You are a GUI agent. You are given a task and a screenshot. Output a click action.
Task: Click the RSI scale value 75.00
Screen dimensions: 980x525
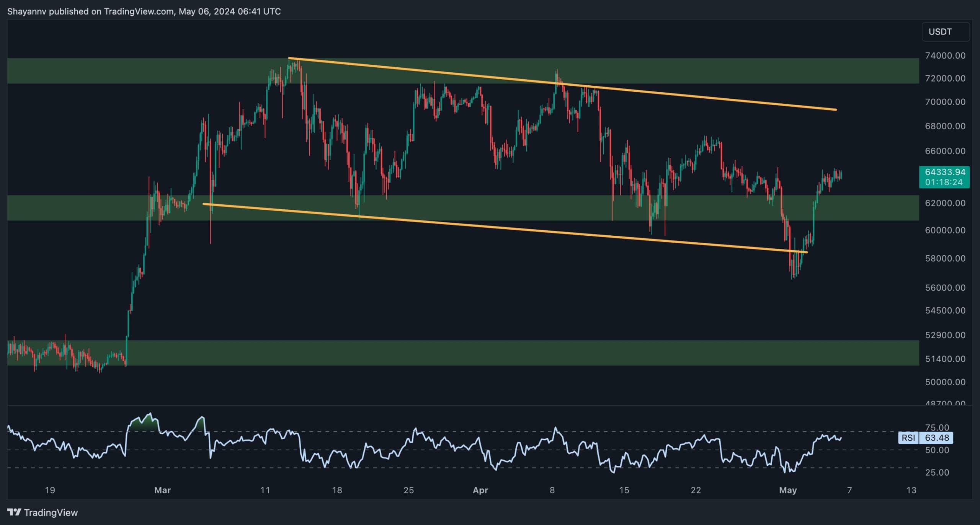tap(937, 427)
